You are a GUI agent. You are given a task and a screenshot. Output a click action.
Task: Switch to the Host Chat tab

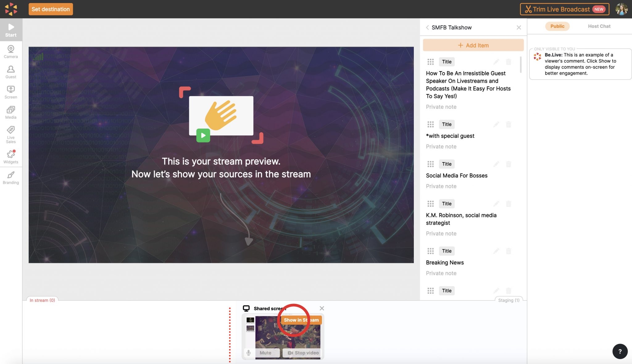point(599,26)
